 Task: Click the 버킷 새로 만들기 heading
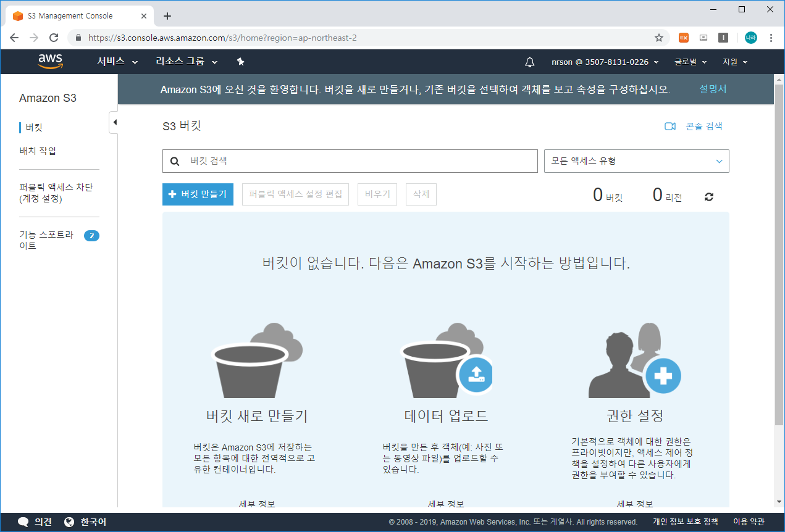(257, 415)
